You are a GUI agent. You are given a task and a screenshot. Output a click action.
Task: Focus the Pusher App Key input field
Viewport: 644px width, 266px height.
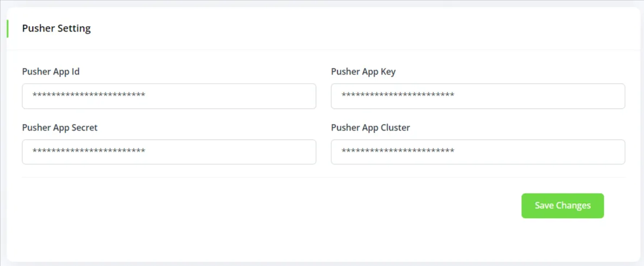(x=478, y=96)
